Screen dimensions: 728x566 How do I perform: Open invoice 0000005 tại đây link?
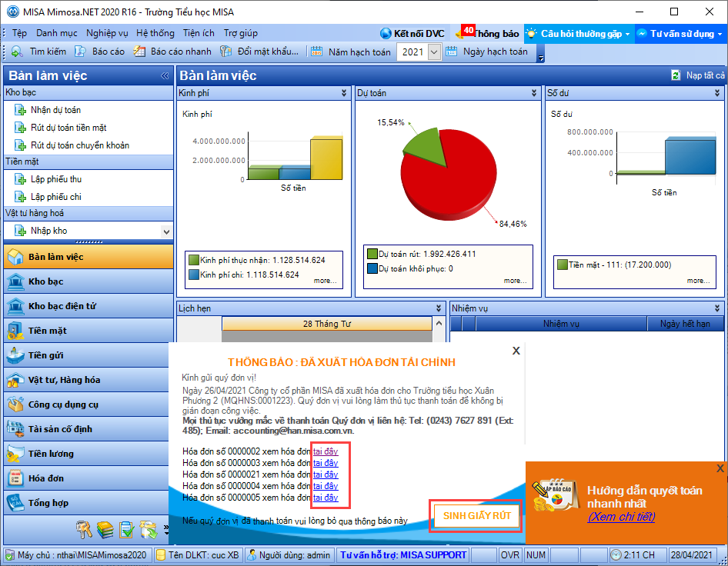coord(326,498)
